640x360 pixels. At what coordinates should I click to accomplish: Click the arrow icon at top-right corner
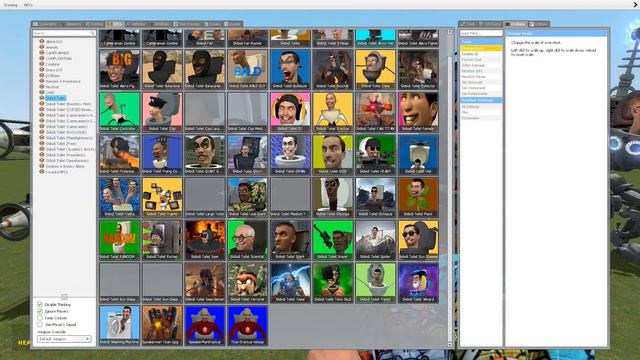(x=636, y=4)
